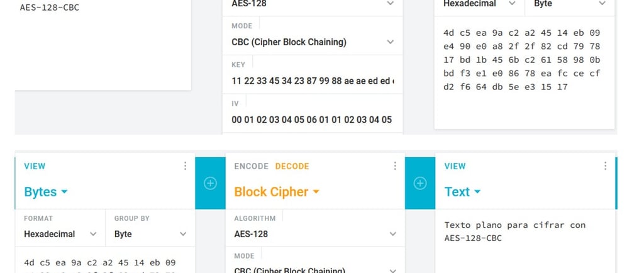Switch the lower Block Cipher to ENCODE
The image size is (644, 273).
coord(251,166)
